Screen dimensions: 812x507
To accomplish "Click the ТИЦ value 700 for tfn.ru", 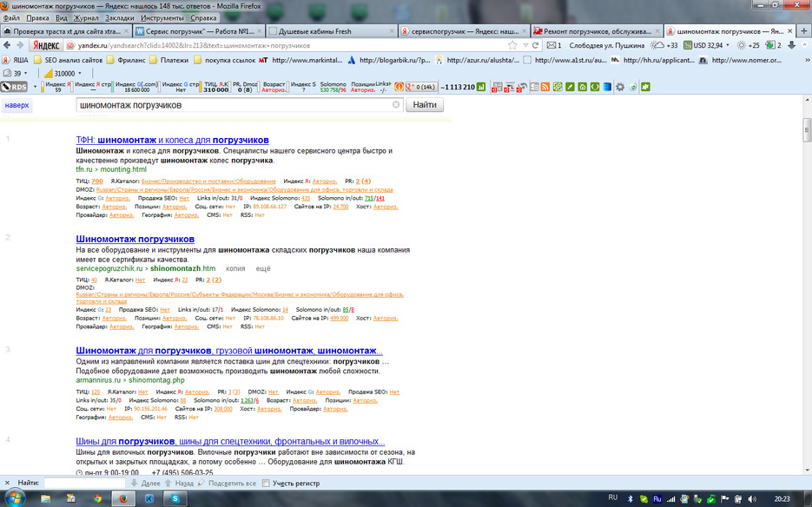I will (97, 181).
